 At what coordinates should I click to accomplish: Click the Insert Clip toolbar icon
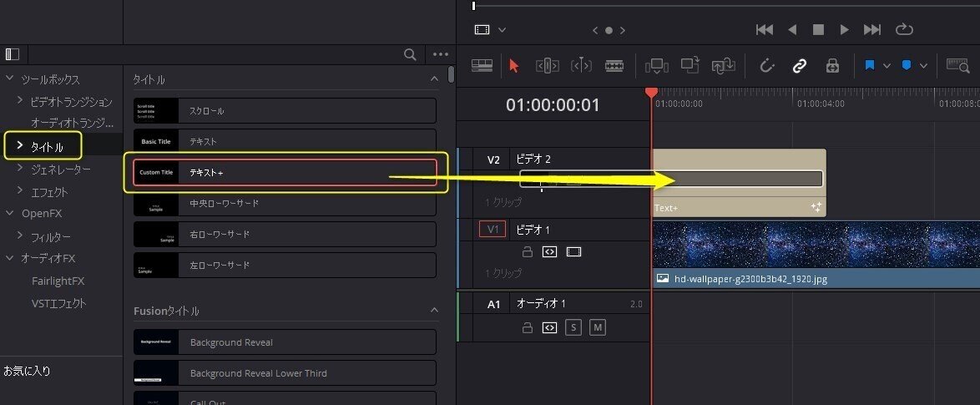657,66
